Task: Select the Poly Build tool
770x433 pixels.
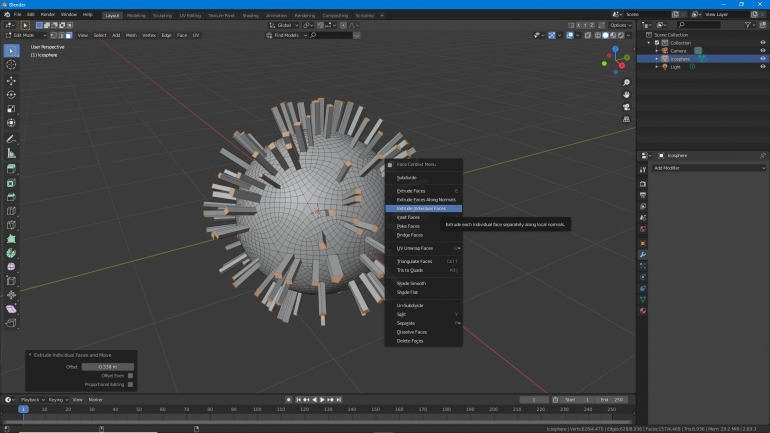Action: (11, 239)
